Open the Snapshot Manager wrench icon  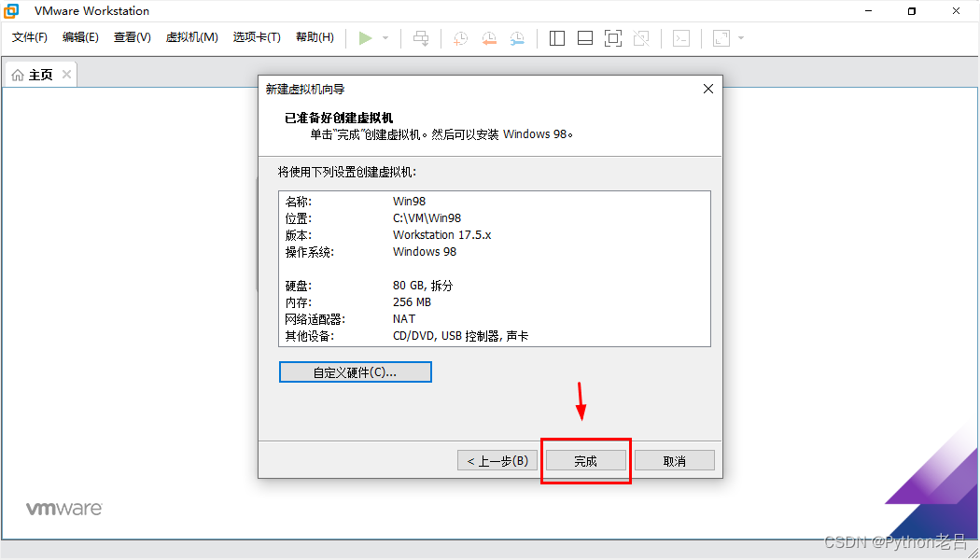[x=517, y=38]
